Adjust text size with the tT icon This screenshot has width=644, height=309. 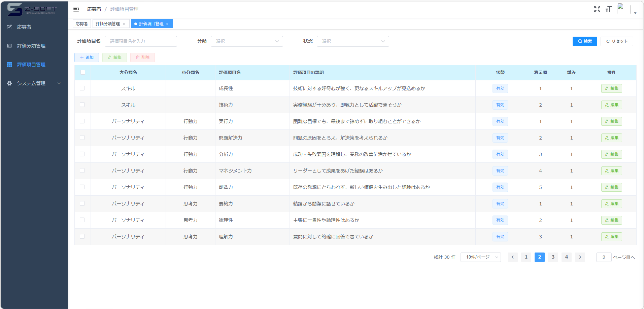pos(609,9)
